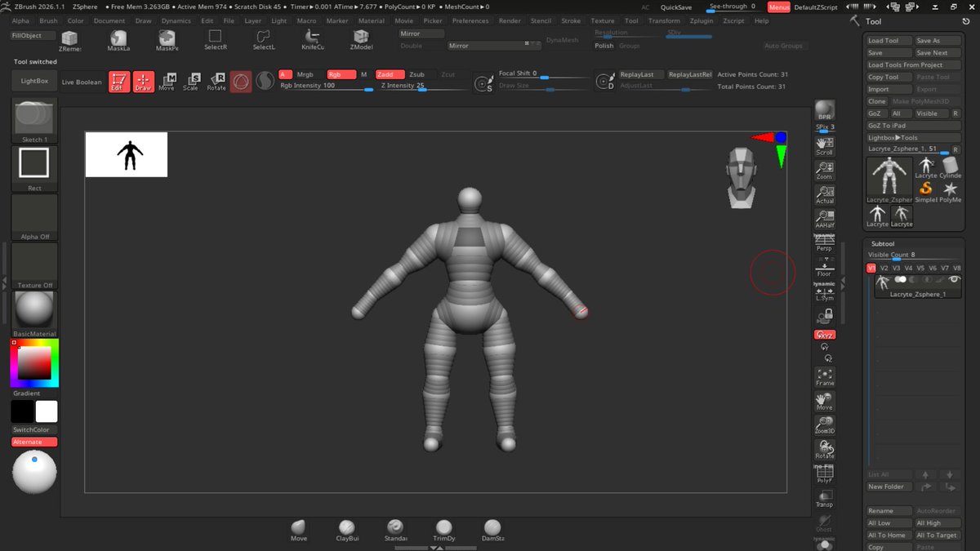The height and width of the screenshot is (551, 980).
Task: Enable Live Boolean
Action: point(82,82)
